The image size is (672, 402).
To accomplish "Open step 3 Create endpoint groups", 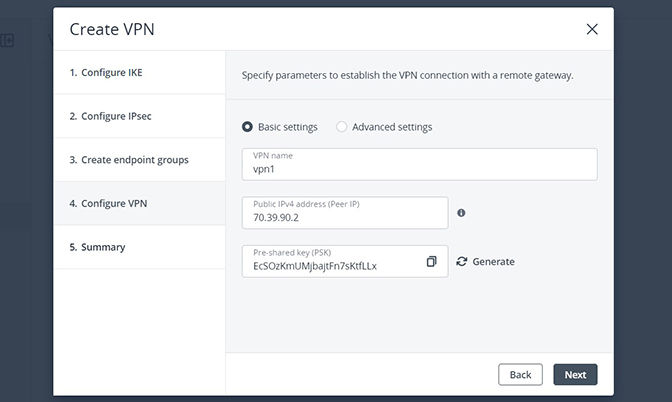I will (140, 160).
